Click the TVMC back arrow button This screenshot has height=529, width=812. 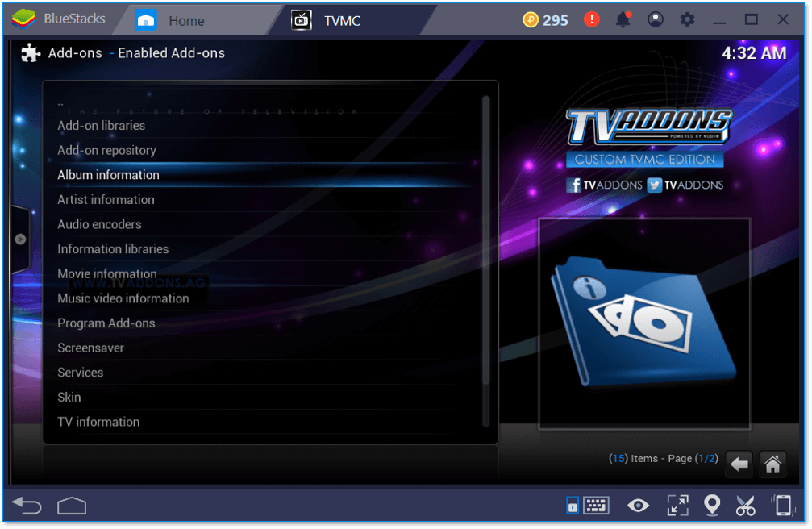(739, 464)
